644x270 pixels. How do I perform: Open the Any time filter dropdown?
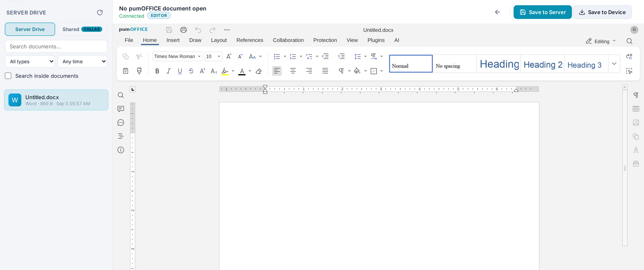83,61
